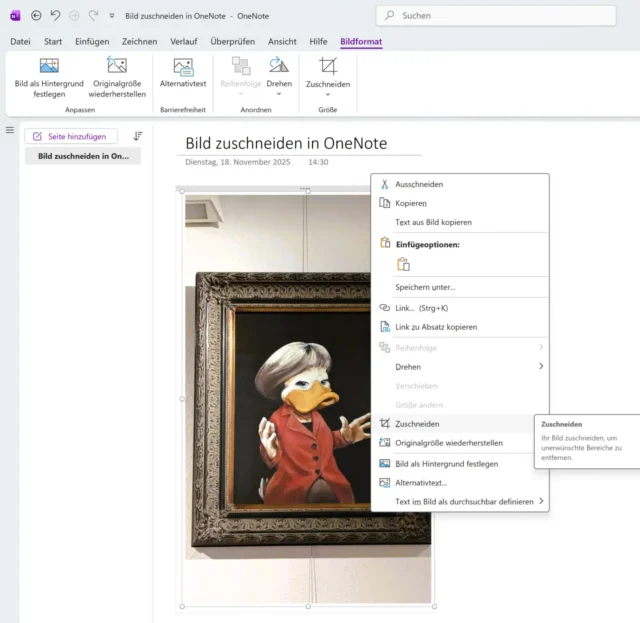Open Alternativtext from the ribbon
The width and height of the screenshot is (640, 623).
click(183, 73)
